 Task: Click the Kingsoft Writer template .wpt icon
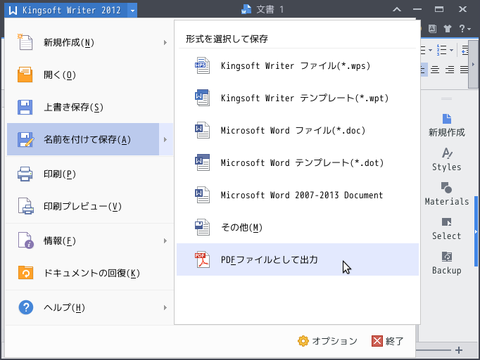[202, 98]
